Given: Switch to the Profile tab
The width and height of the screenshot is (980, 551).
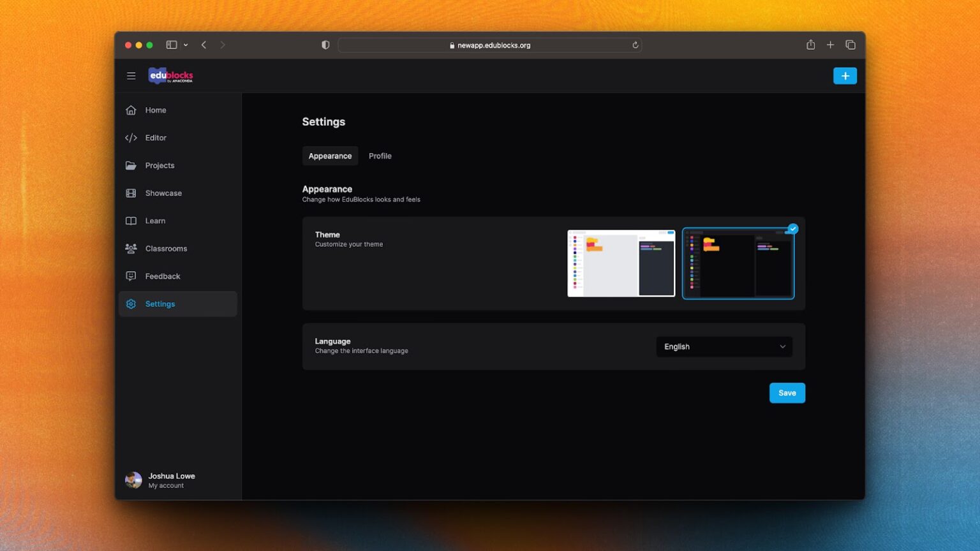Looking at the screenshot, I should [x=380, y=156].
